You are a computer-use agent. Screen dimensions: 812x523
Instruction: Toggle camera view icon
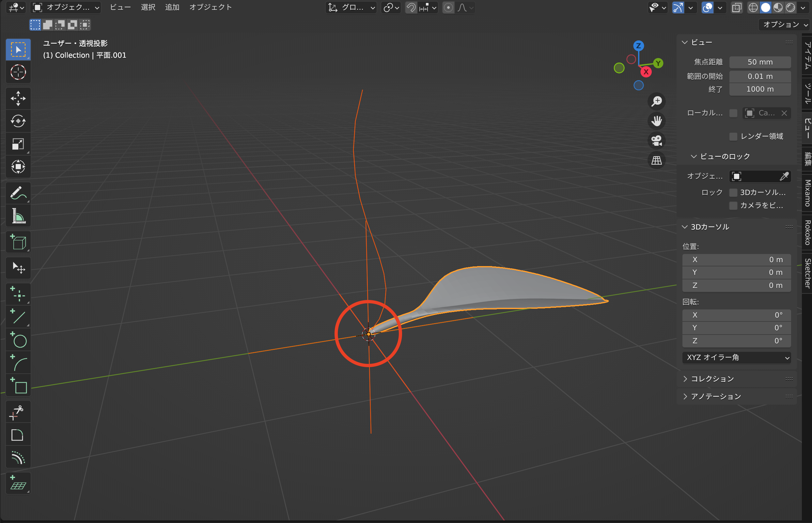pos(656,141)
